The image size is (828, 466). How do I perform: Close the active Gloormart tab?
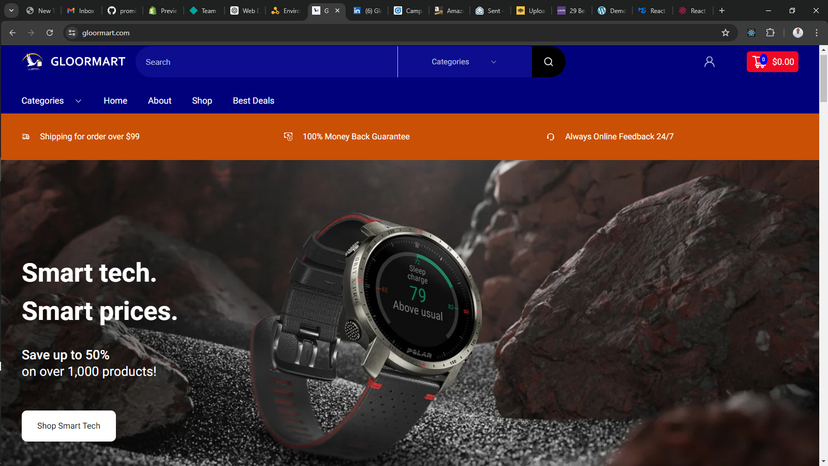coord(337,11)
